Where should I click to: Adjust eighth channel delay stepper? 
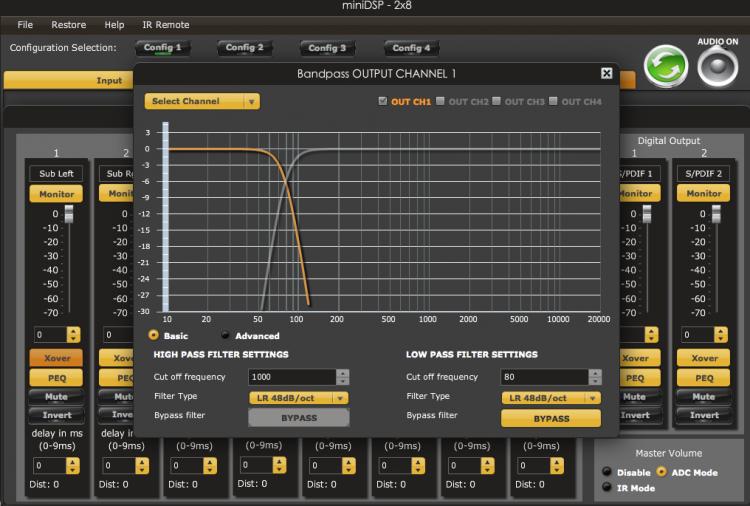coord(557,465)
